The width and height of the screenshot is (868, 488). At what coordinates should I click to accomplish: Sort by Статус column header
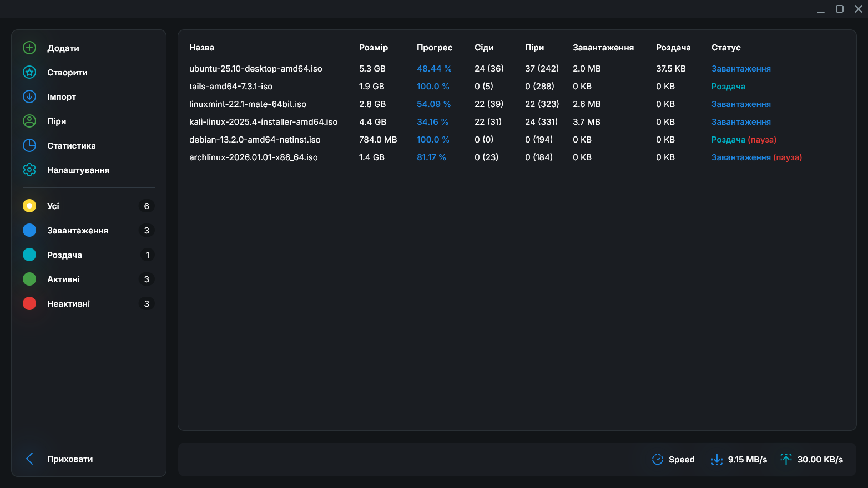726,48
